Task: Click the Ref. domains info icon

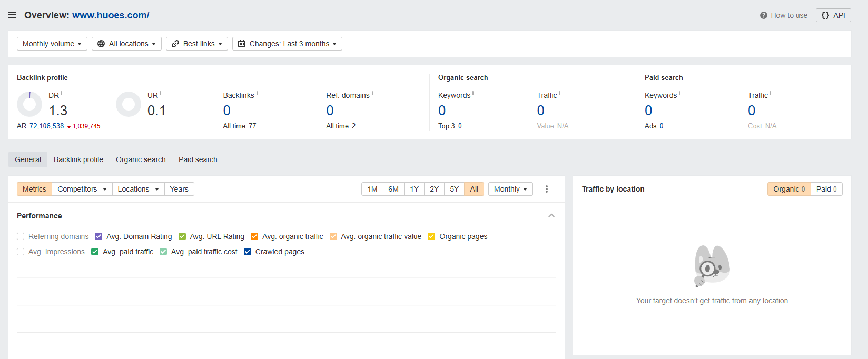Action: [372, 93]
